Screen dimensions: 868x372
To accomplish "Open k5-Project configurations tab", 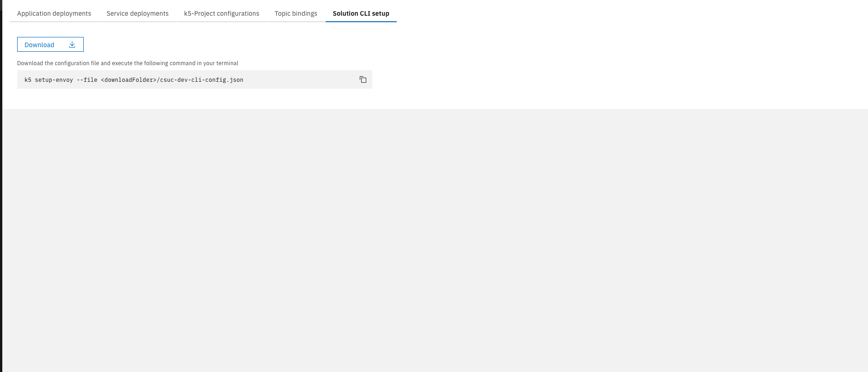I will (222, 13).
